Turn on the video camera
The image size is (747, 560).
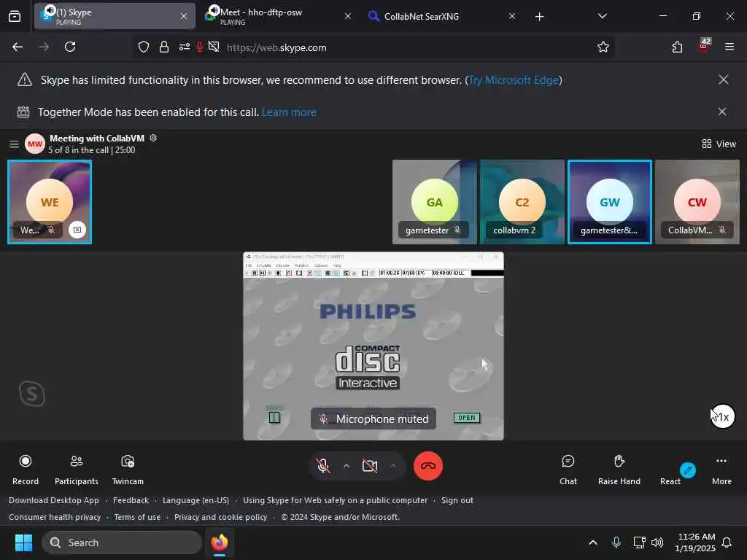point(370,466)
